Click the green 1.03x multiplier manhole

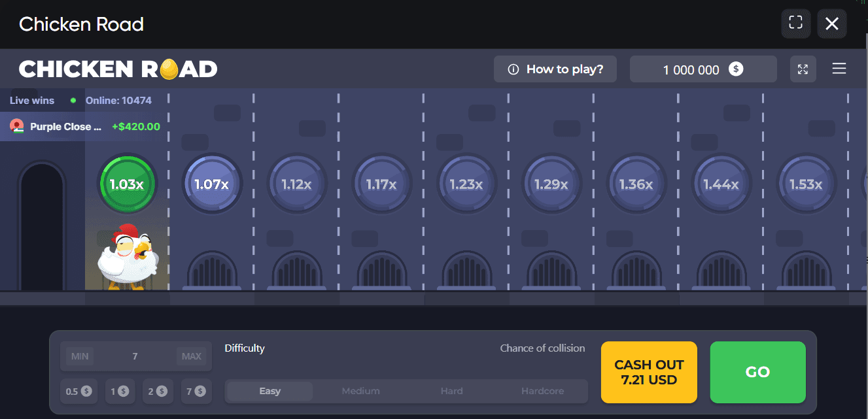pos(126,184)
